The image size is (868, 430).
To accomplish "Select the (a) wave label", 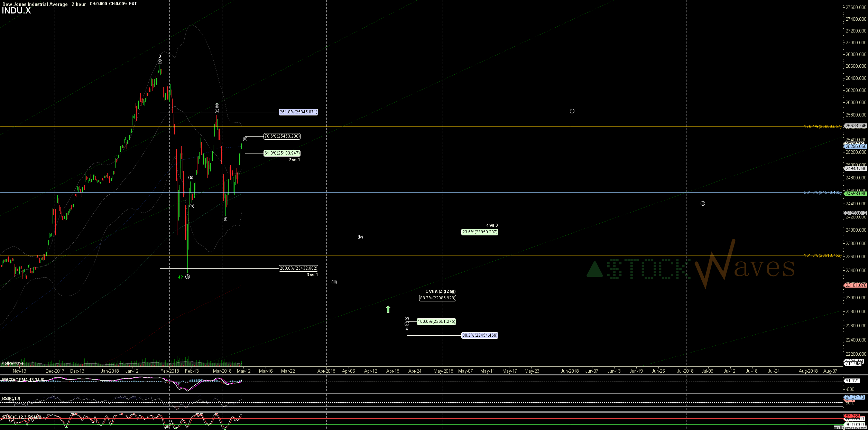I will (191, 177).
